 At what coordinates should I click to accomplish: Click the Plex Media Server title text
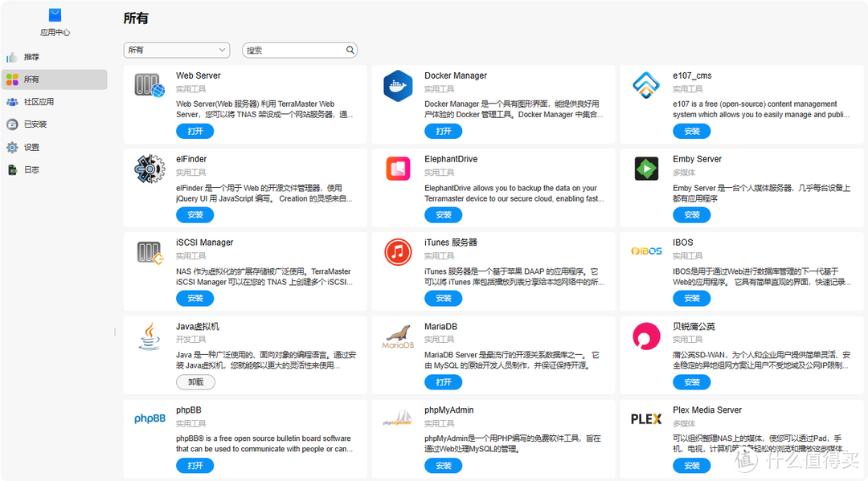[x=707, y=410]
